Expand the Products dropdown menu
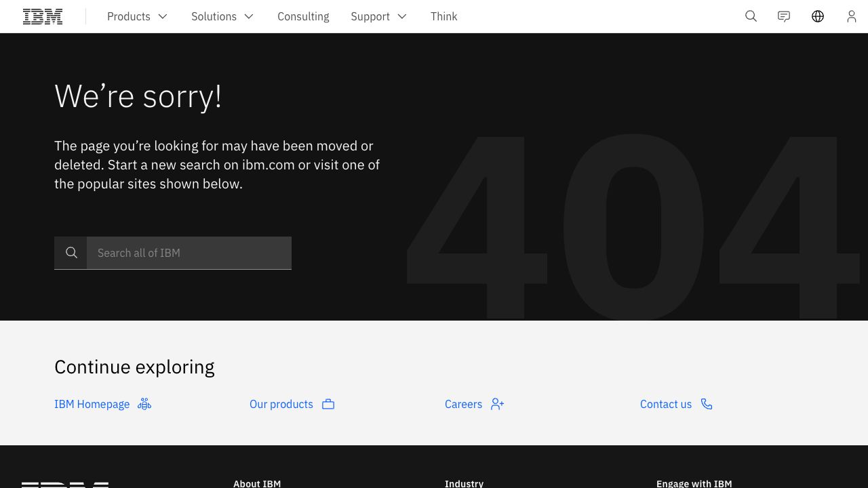Screen dimensions: 868x488 tap(137, 16)
